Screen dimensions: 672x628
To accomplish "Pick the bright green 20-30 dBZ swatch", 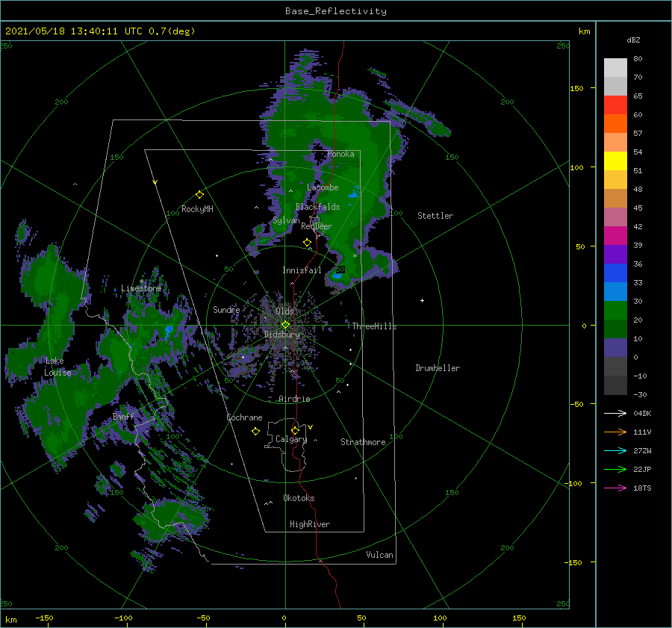I will 615,310.
